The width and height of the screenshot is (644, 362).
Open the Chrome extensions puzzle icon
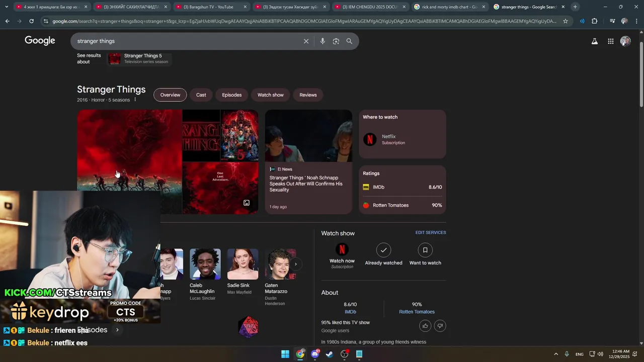coord(595,21)
